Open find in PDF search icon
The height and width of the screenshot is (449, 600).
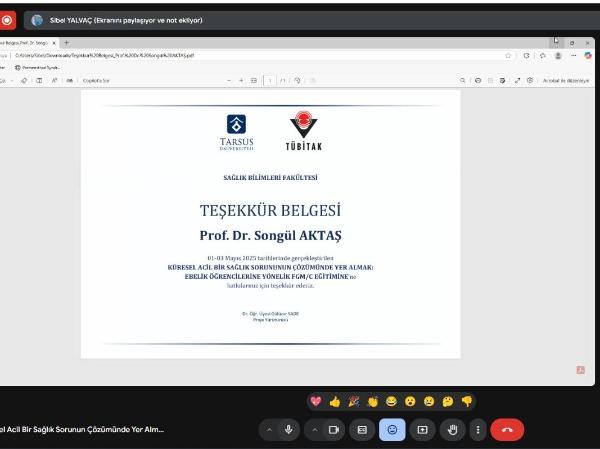[462, 80]
